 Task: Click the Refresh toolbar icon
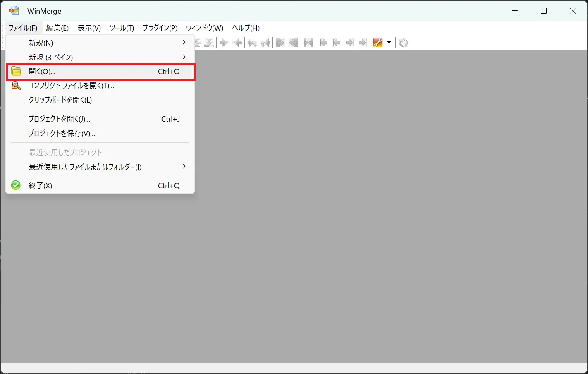[x=404, y=43]
